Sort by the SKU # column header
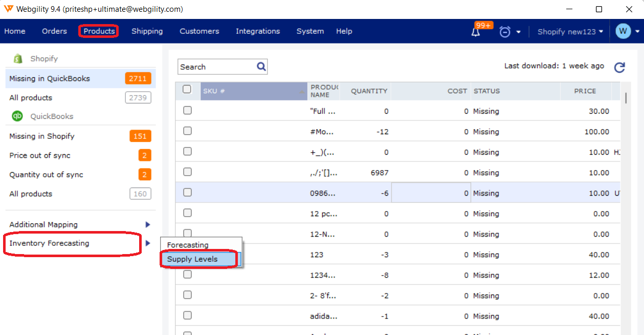 point(254,91)
